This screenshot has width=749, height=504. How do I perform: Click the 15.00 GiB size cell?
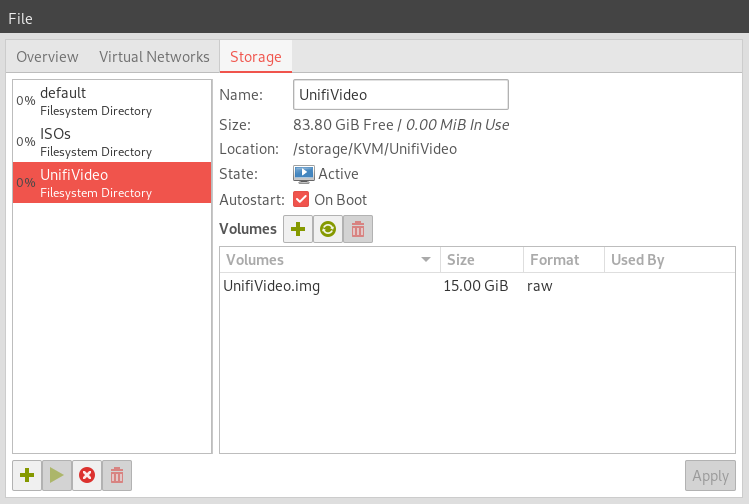pyautogui.click(x=476, y=286)
